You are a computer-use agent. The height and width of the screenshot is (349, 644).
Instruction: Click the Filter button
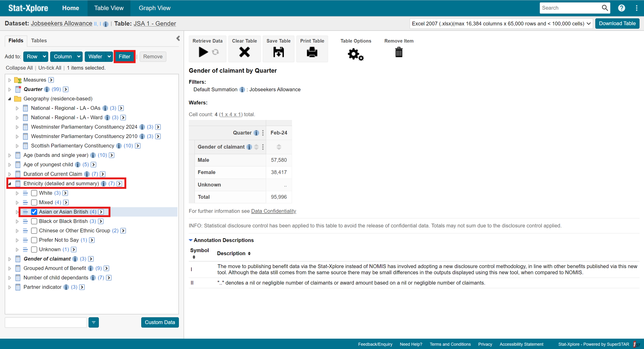tap(124, 57)
